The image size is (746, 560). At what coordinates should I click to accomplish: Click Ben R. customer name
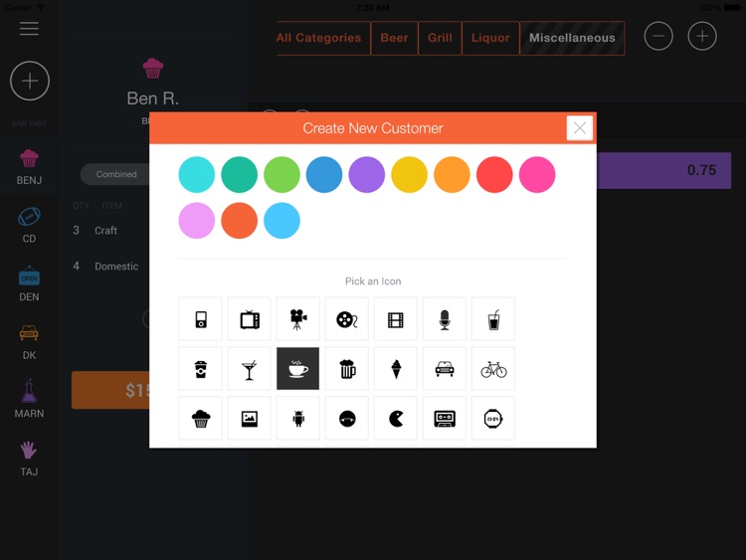(153, 98)
